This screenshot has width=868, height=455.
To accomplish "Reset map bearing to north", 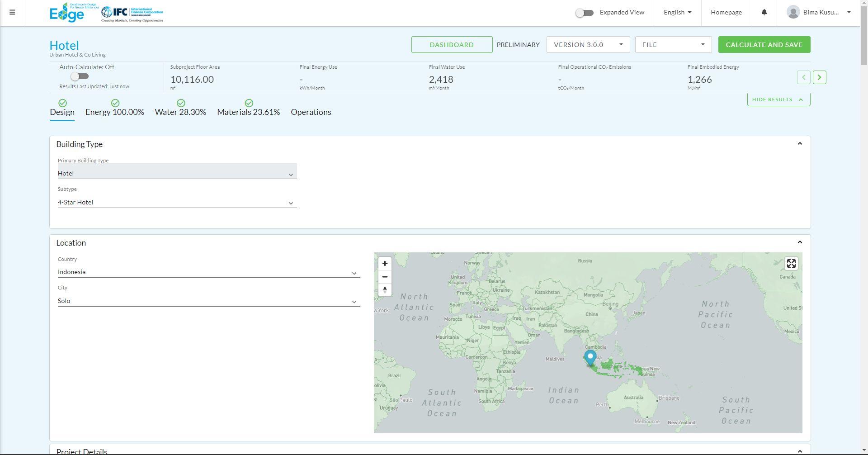I will [x=385, y=290].
